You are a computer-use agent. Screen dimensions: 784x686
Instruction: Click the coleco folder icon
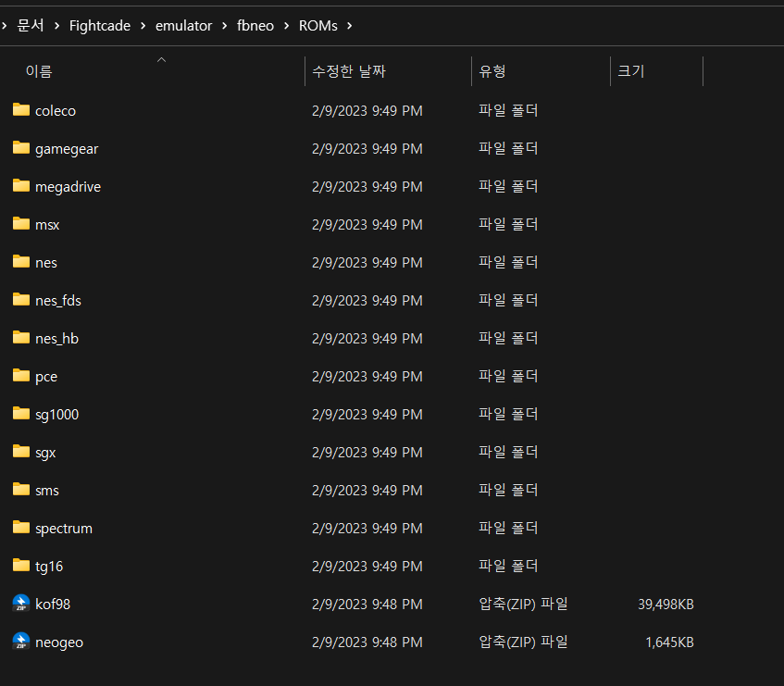[x=21, y=109]
